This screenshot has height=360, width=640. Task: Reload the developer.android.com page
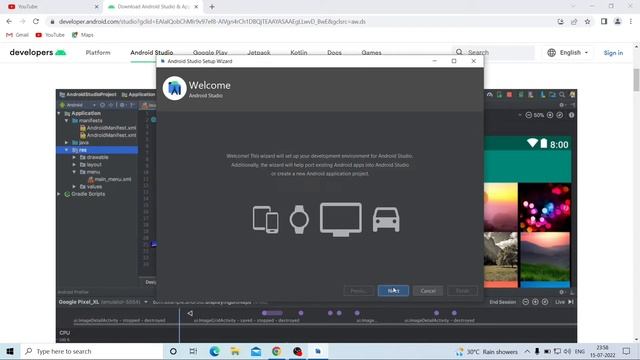pyautogui.click(x=36, y=21)
